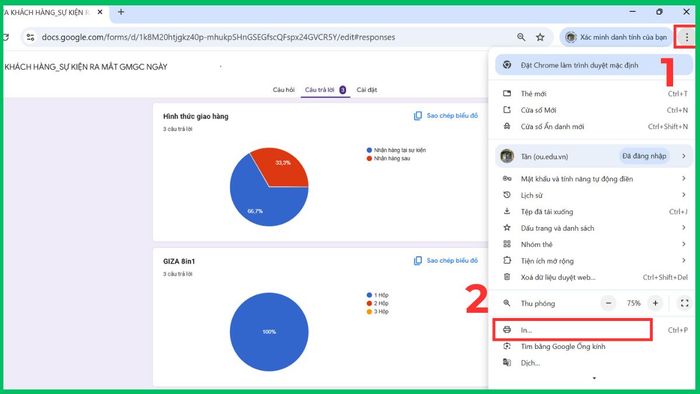Click the profile avatar in the identity verification chip
Viewport: 700px width, 394px height.
pos(571,37)
